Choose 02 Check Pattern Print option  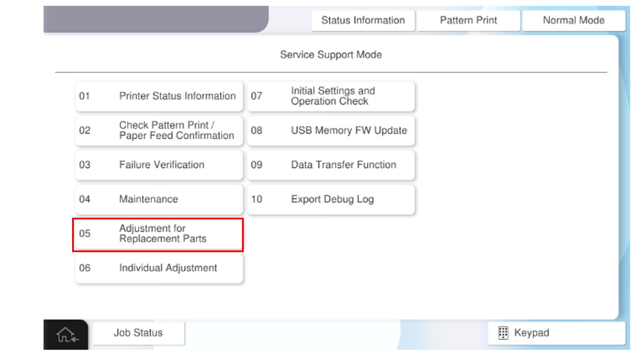pyautogui.click(x=159, y=131)
